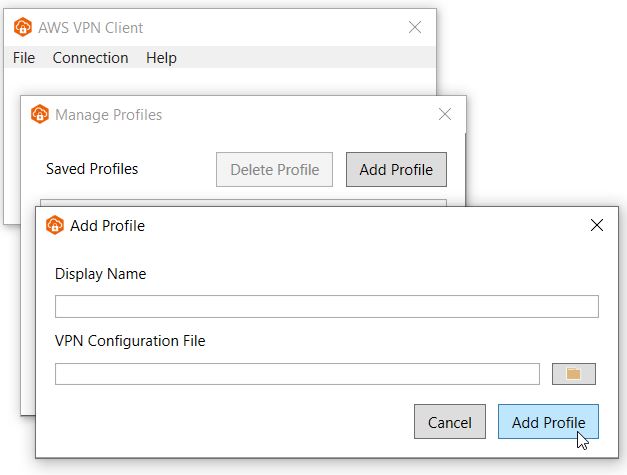The image size is (627, 475).
Task: Browse for VPN configuration file via folder icon
Action: click(573, 374)
